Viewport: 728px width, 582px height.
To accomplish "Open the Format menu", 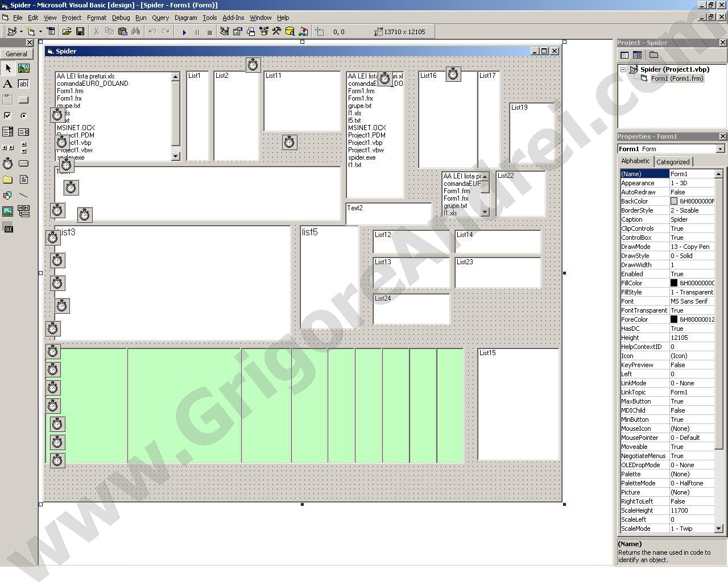I will tap(97, 18).
